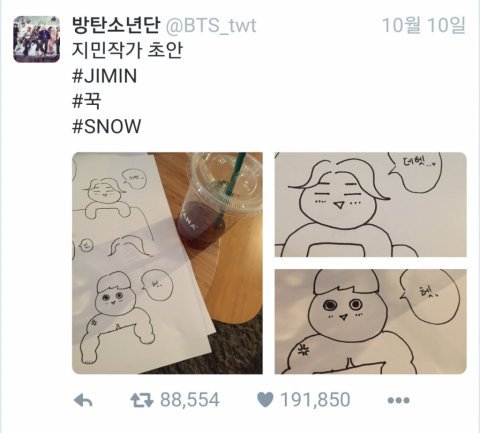Click the 88,554 retweet count
This screenshot has height=433, width=480.
point(190,400)
